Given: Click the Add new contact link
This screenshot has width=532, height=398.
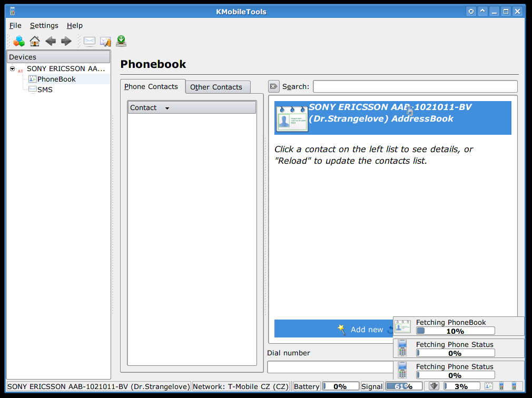Looking at the screenshot, I should click(367, 330).
